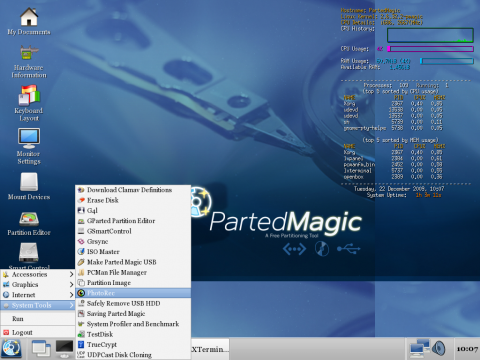Open Grsync from System Tools
Screen dimensions: 480x360
133,241
